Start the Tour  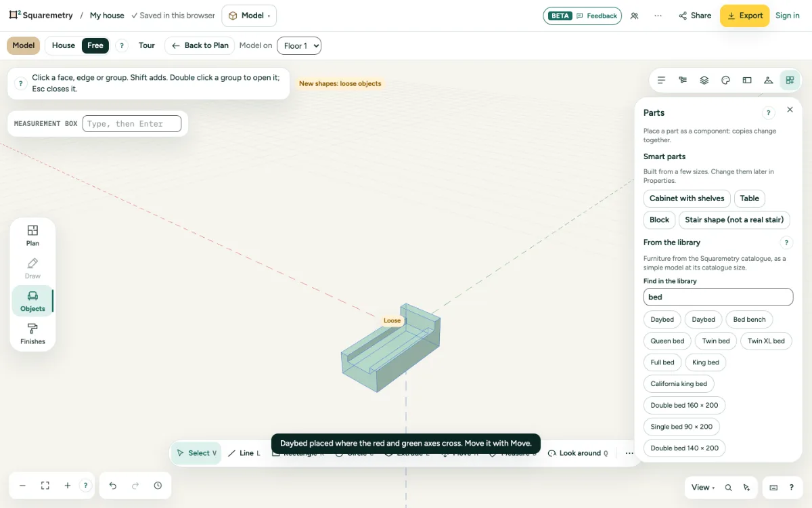[147, 45]
